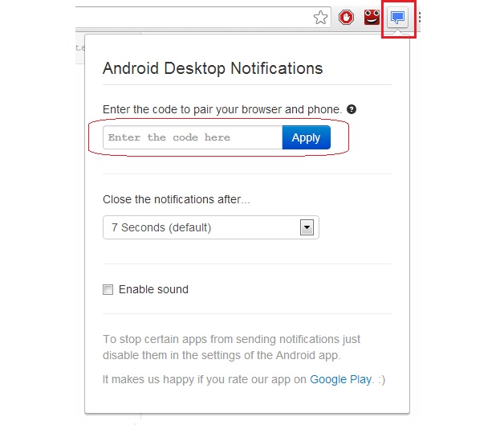Open the red stop-hand adblock extension
This screenshot has width=504, height=425.
[346, 18]
